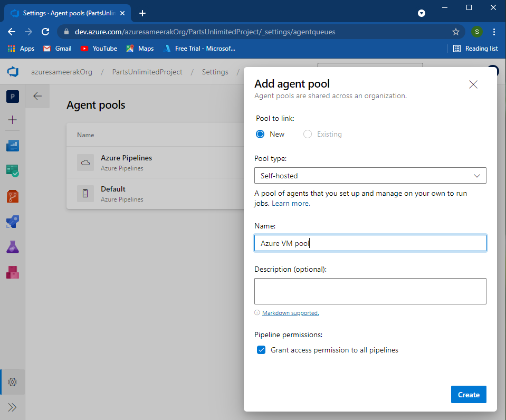The image size is (506, 420).
Task: Select the New pool radio button
Action: [x=260, y=134]
